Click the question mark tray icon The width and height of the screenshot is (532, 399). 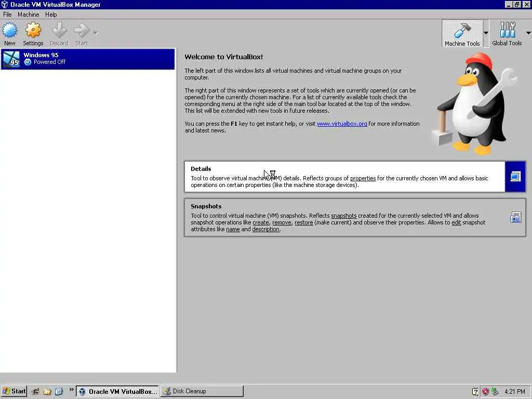(x=475, y=392)
